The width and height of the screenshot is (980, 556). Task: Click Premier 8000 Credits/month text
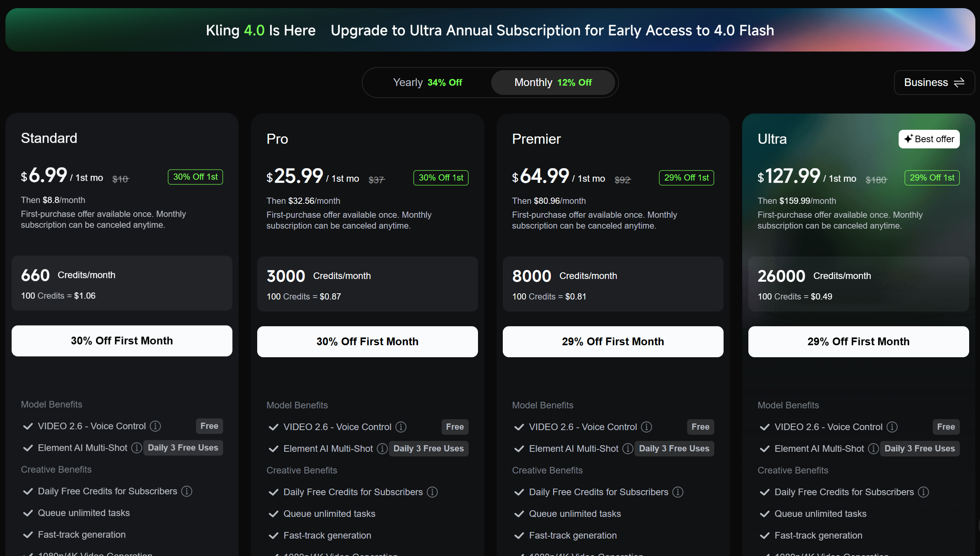pos(565,276)
